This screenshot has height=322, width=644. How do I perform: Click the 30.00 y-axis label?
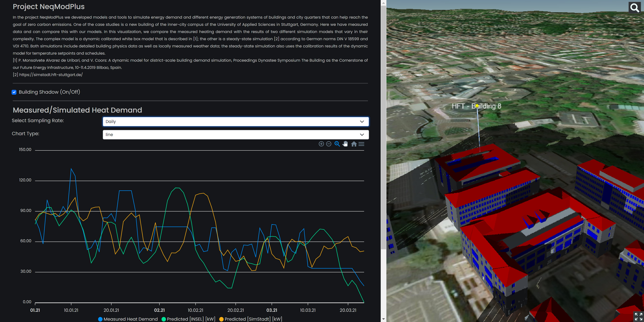point(26,271)
